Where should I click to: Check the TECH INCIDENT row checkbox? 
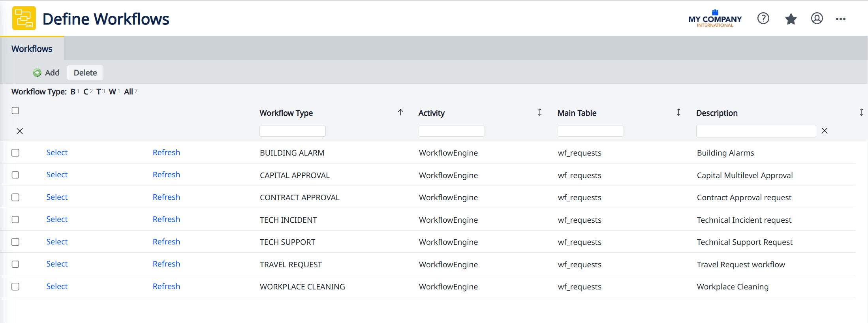click(x=15, y=220)
